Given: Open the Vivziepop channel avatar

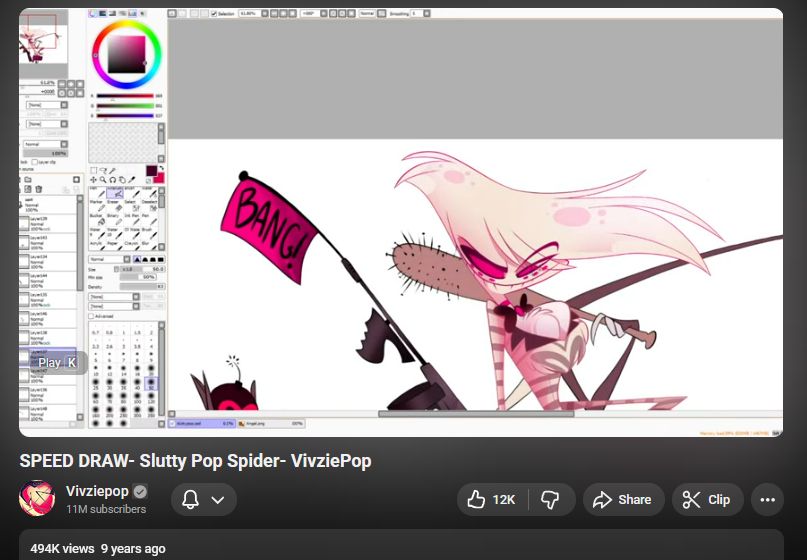Looking at the screenshot, I should point(37,498).
